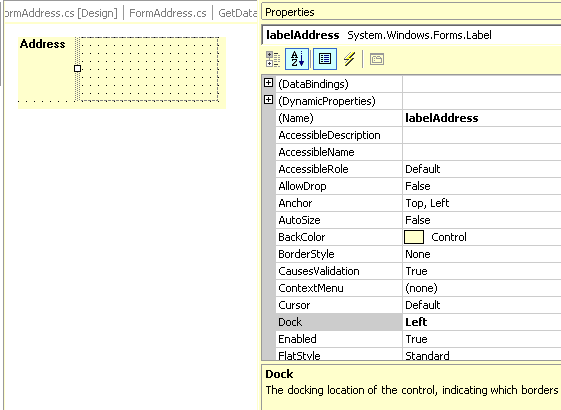
Task: Open the labelAddress object selector combo box
Action: click(411, 35)
